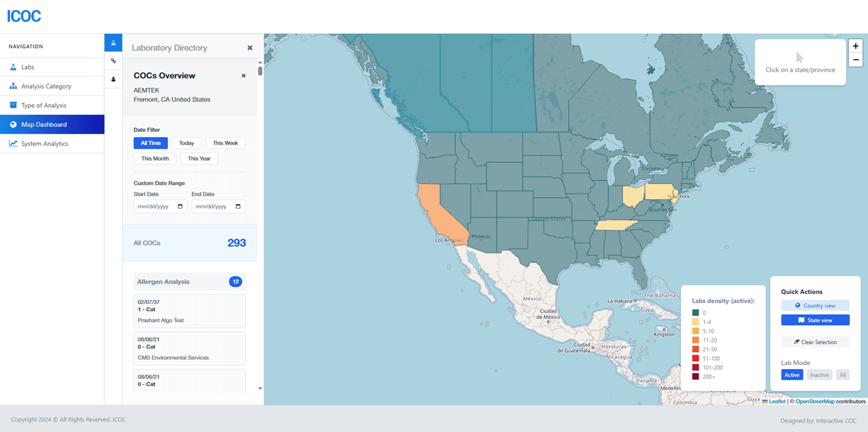
Task: Click the box icon beside Type of Analysis
Action: [x=13, y=105]
